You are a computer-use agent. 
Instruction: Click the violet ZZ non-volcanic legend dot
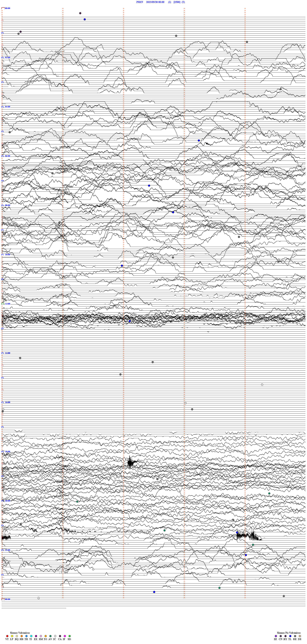[x=276, y=636]
